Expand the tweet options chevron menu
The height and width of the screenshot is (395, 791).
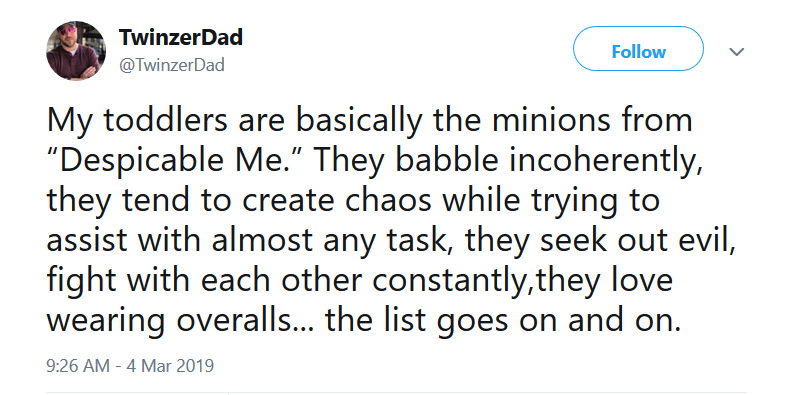coord(737,51)
